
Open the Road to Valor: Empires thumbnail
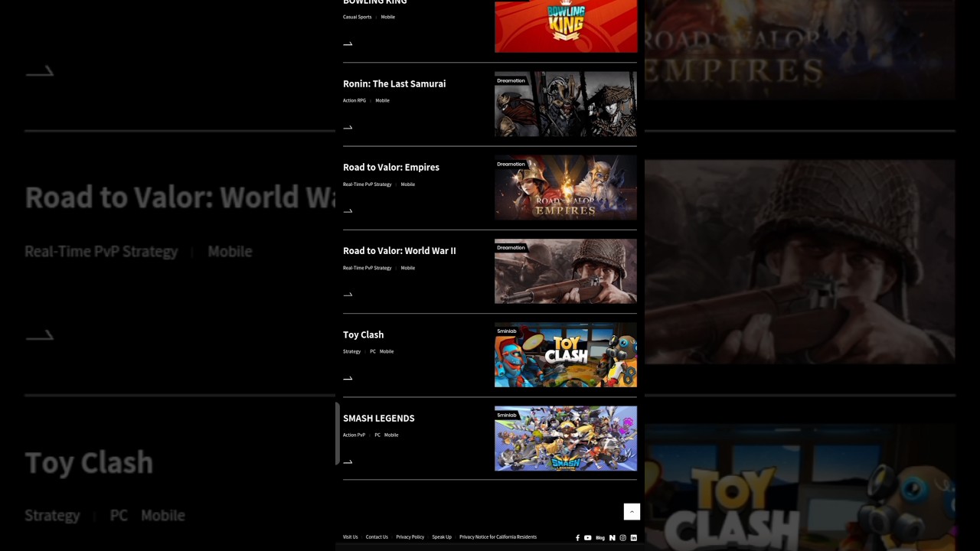coord(566,187)
